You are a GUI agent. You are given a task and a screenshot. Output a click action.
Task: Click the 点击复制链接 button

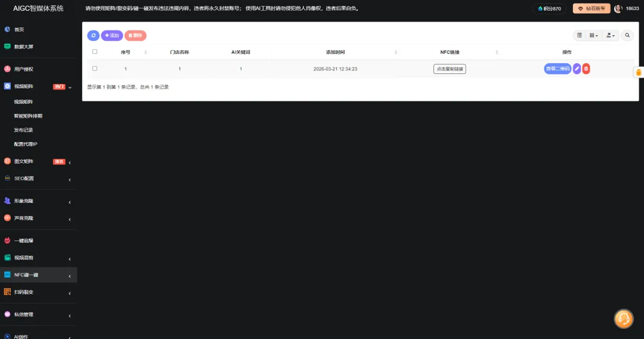450,69
